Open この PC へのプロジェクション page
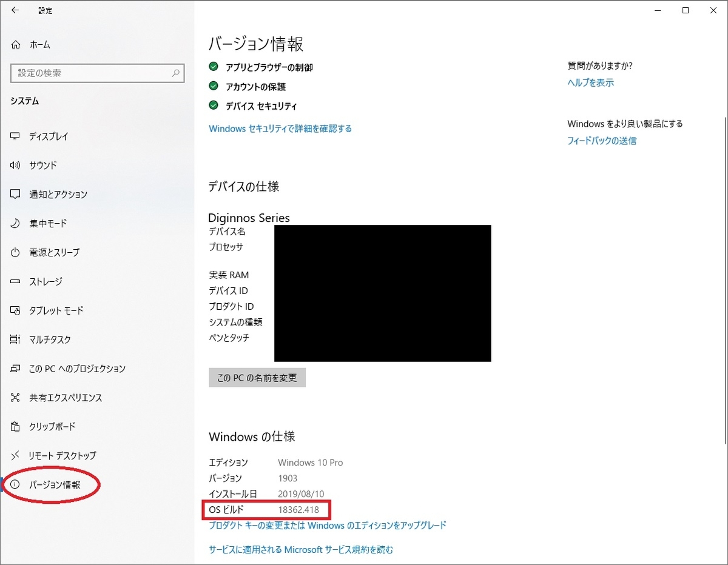The height and width of the screenshot is (565, 728). point(97,369)
